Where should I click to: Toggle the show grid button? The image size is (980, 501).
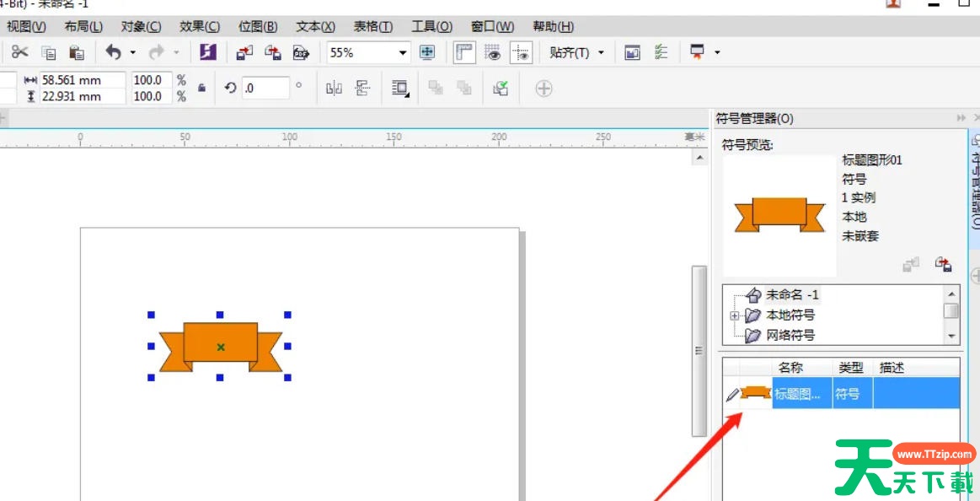pyautogui.click(x=493, y=52)
